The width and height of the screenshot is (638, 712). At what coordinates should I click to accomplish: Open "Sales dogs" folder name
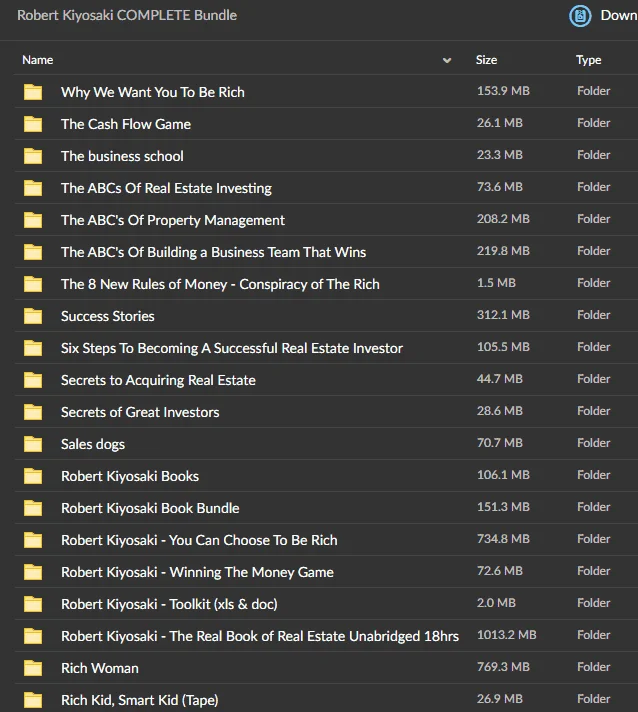point(93,444)
